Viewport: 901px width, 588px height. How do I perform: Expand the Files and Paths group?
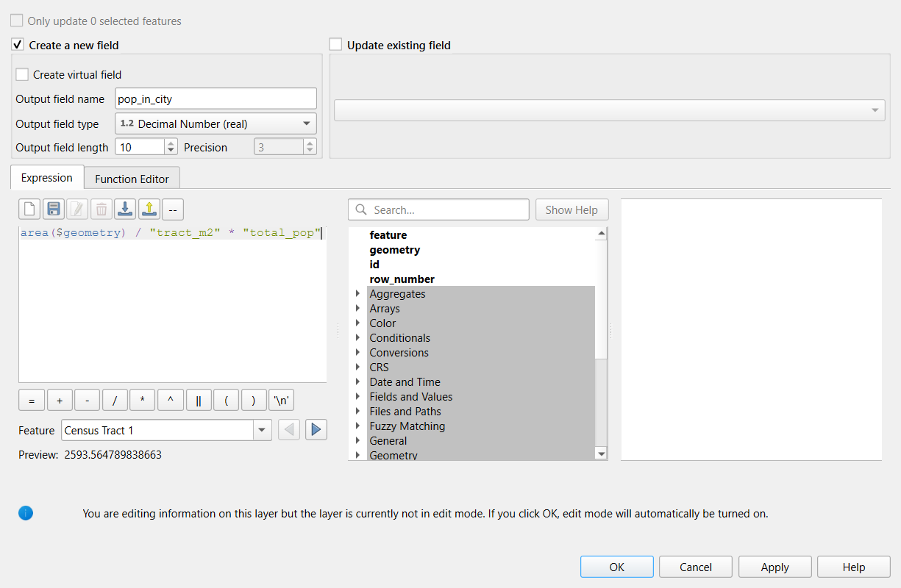click(357, 412)
